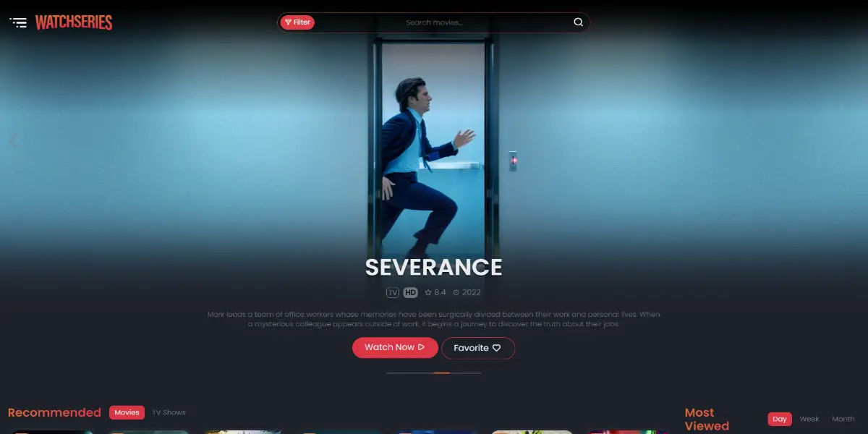Click the Most Viewed heading
The image size is (868, 434).
pyautogui.click(x=707, y=419)
